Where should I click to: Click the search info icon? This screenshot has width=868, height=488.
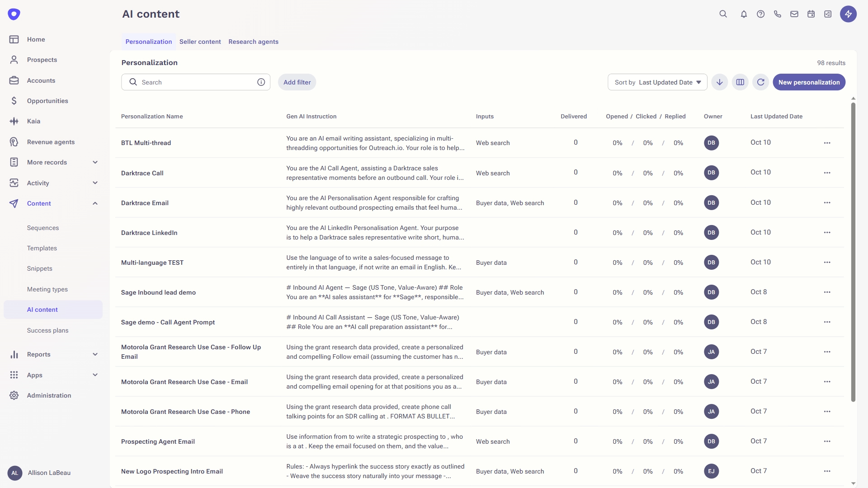(x=261, y=82)
